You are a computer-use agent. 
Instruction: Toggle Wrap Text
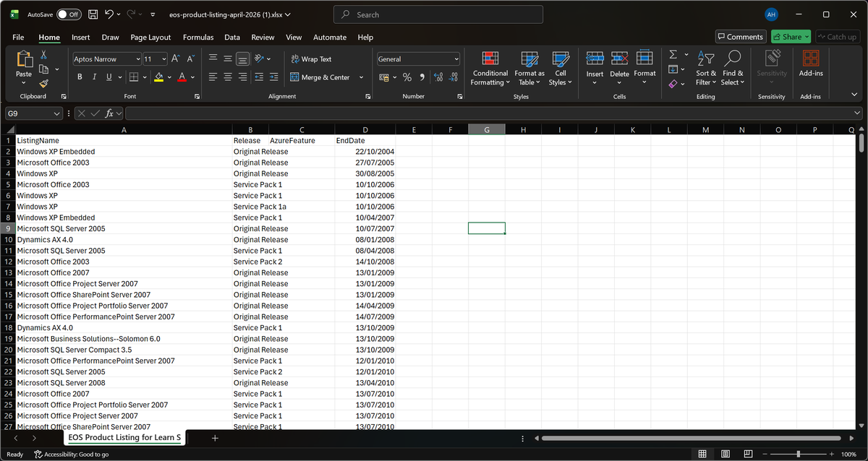coord(311,59)
